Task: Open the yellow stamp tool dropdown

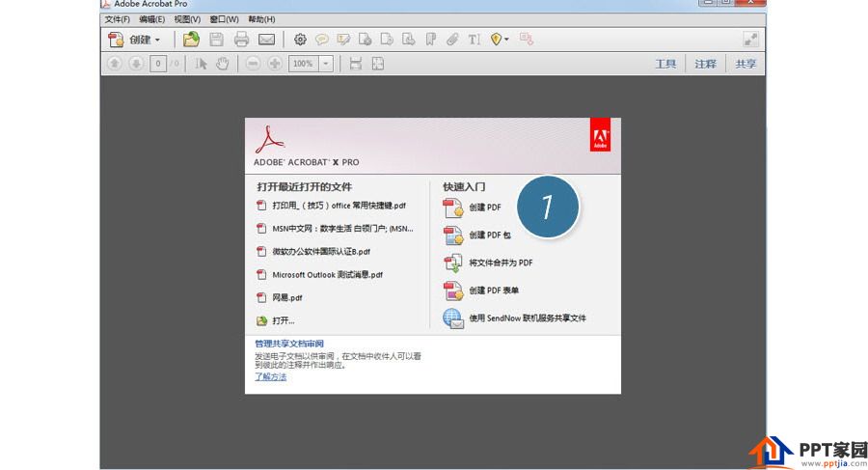Action: tap(500, 40)
